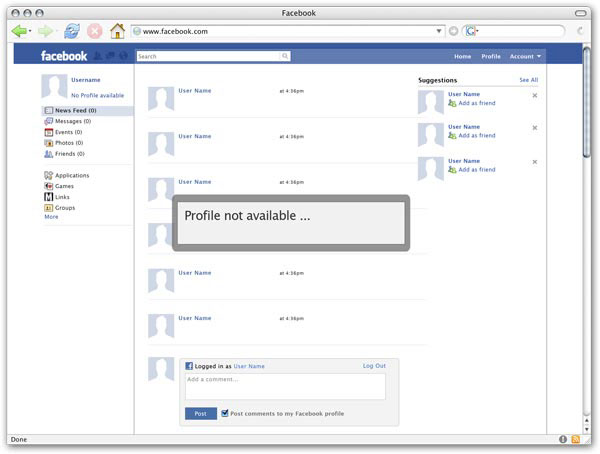Dismiss the third suggestion with X
The height and width of the screenshot is (454, 600).
[535, 162]
